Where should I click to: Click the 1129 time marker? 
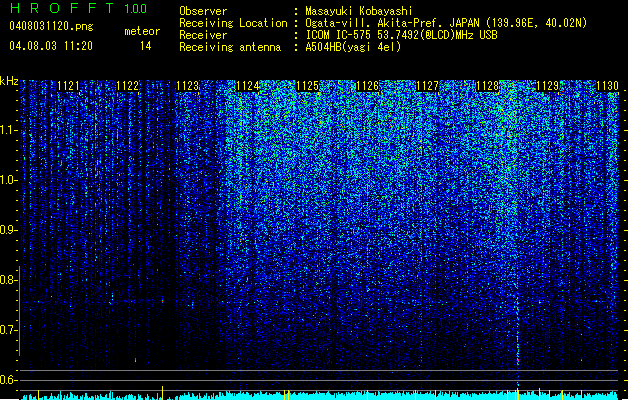(548, 86)
